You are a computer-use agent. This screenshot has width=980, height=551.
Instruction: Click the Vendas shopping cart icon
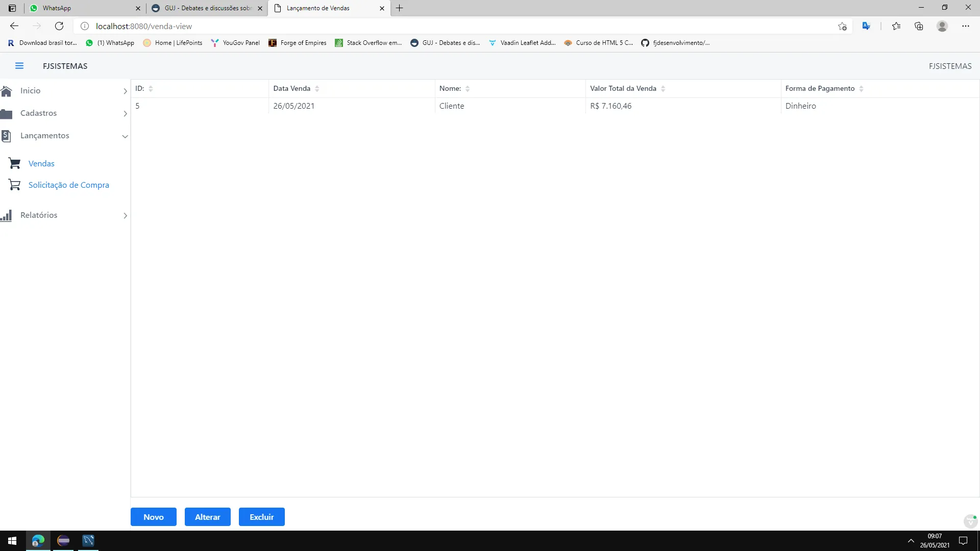coord(14,163)
